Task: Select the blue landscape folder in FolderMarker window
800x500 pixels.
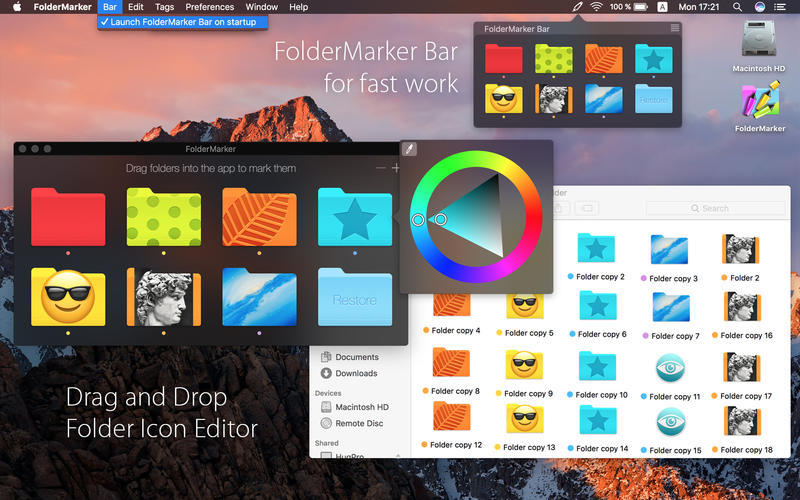Action: point(259,297)
